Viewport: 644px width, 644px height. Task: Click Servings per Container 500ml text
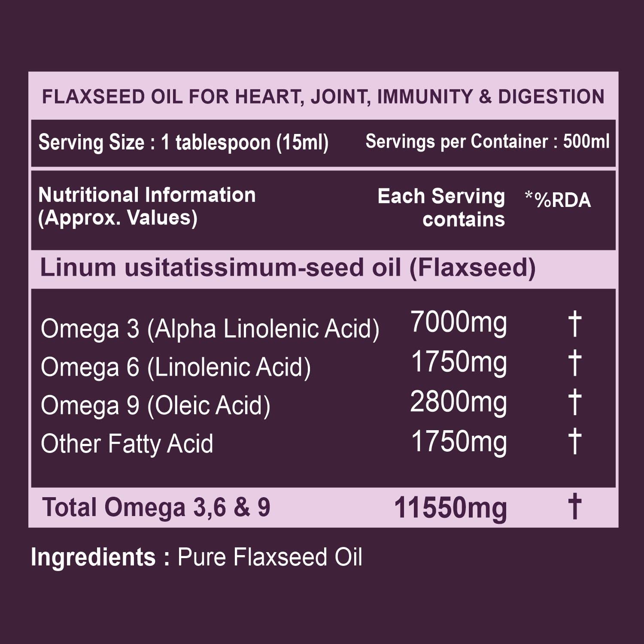(487, 142)
